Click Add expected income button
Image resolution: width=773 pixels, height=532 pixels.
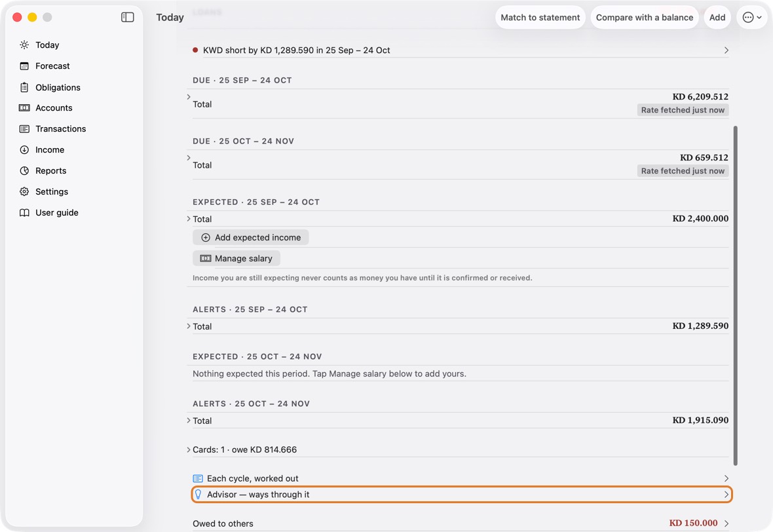click(x=250, y=238)
